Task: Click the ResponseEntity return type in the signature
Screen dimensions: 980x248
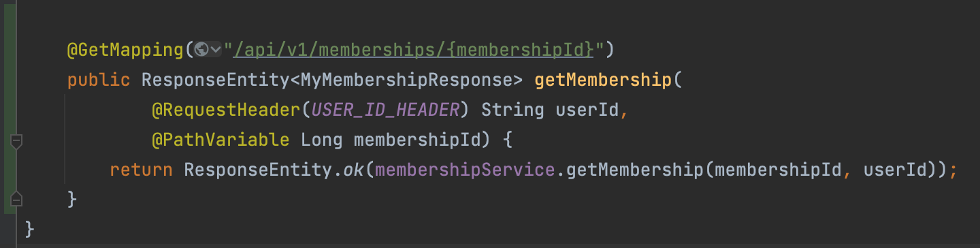Action: (x=216, y=80)
